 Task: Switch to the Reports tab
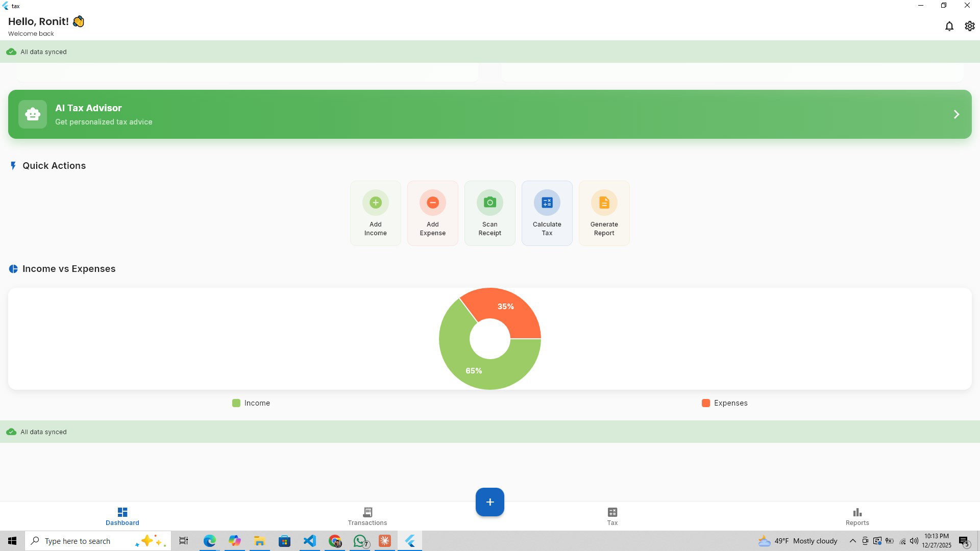(x=857, y=516)
